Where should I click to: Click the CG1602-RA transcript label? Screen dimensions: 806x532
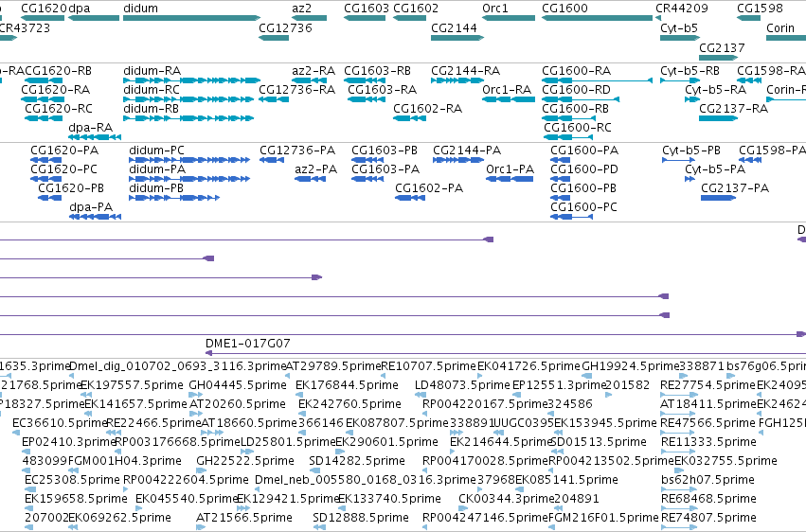point(428,109)
